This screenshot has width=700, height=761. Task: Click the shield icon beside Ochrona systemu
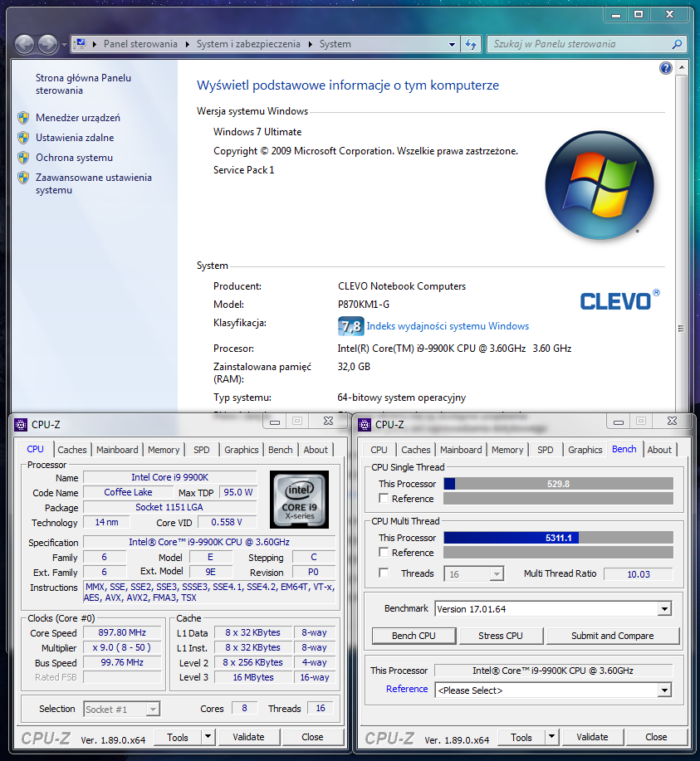click(x=23, y=158)
